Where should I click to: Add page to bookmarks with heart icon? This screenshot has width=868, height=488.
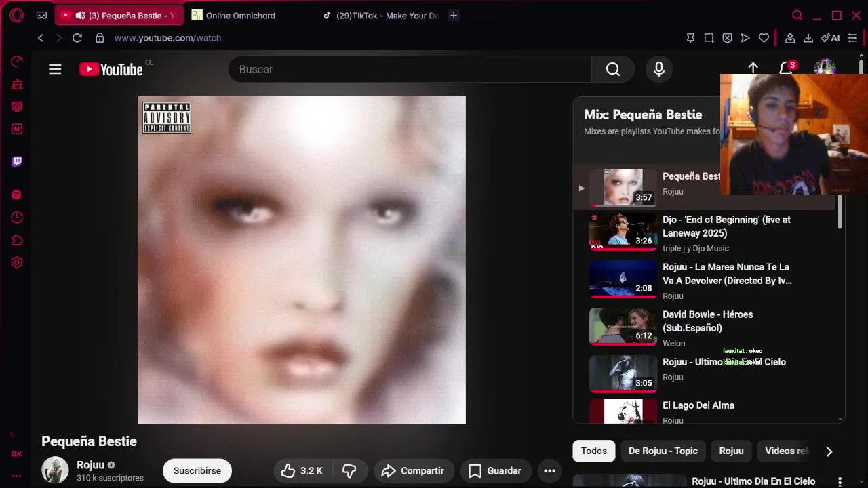point(764,38)
